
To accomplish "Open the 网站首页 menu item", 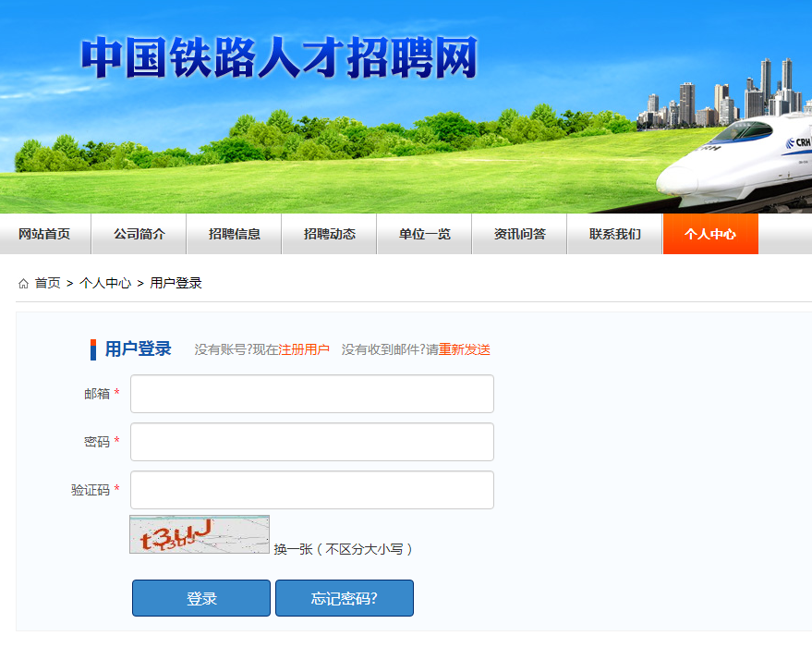I will [x=44, y=234].
